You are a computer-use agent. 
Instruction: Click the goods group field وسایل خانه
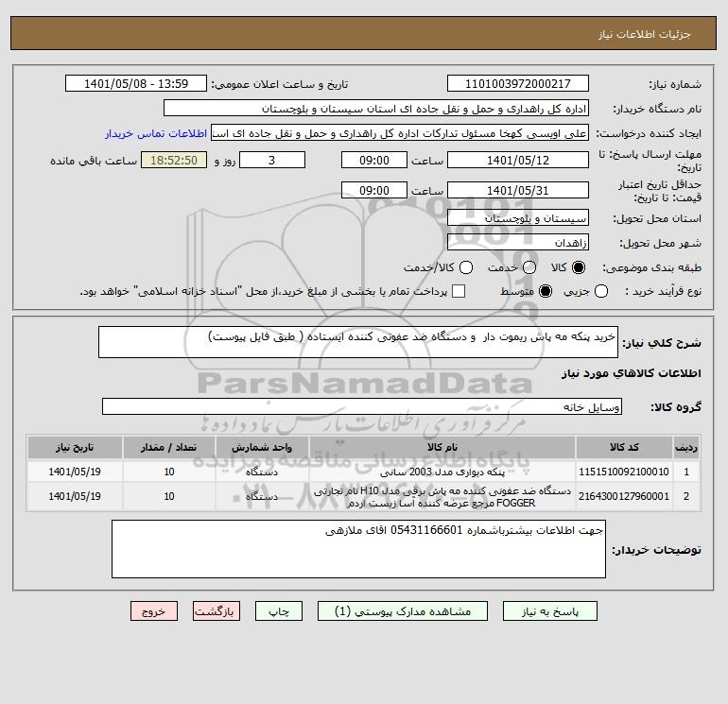362,406
